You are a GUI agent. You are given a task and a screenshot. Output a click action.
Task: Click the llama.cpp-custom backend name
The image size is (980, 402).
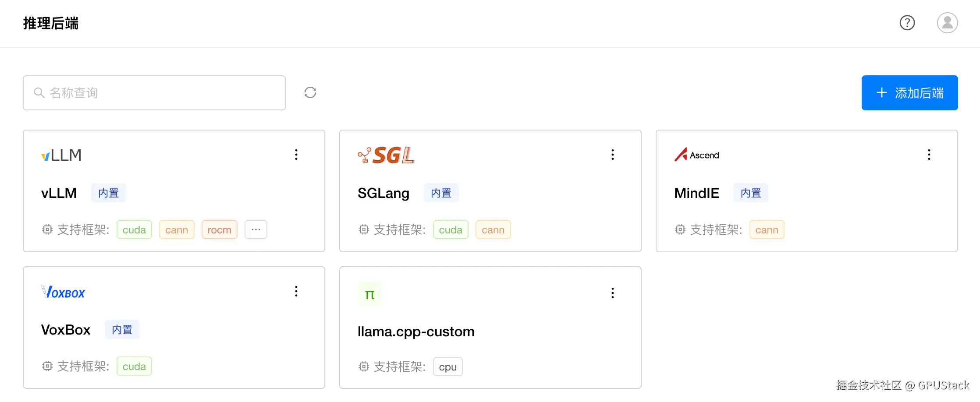click(416, 331)
